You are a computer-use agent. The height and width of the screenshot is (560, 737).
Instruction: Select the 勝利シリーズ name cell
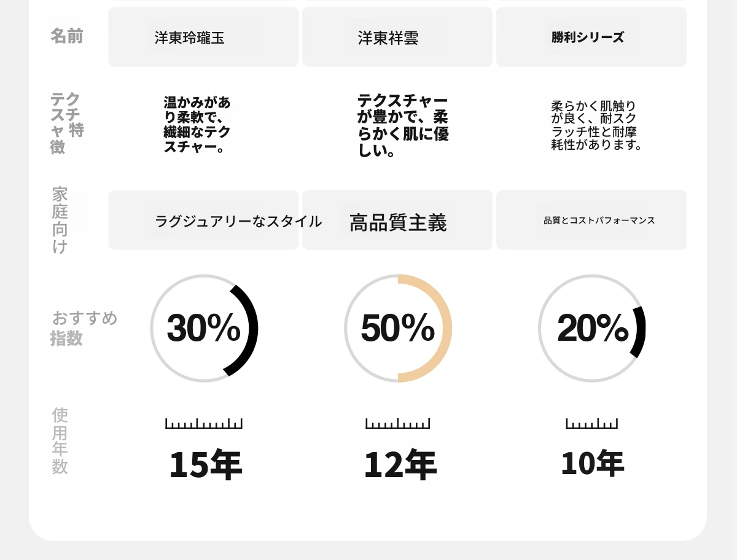click(x=591, y=37)
